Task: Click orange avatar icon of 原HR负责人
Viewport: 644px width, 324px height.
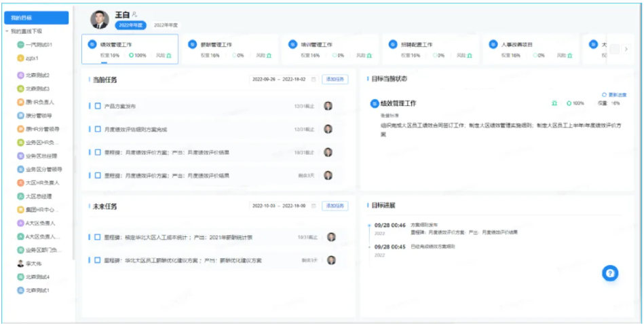Action: tap(20, 102)
